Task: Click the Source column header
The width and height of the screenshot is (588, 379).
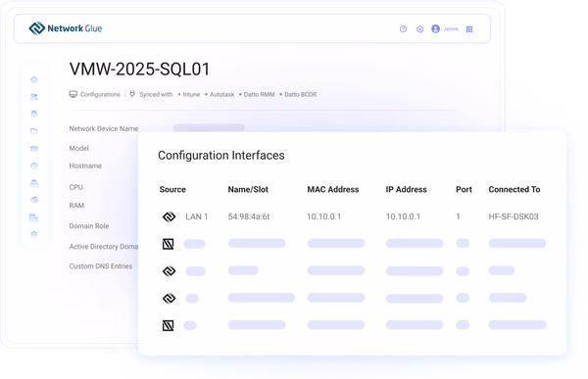Action: (172, 189)
